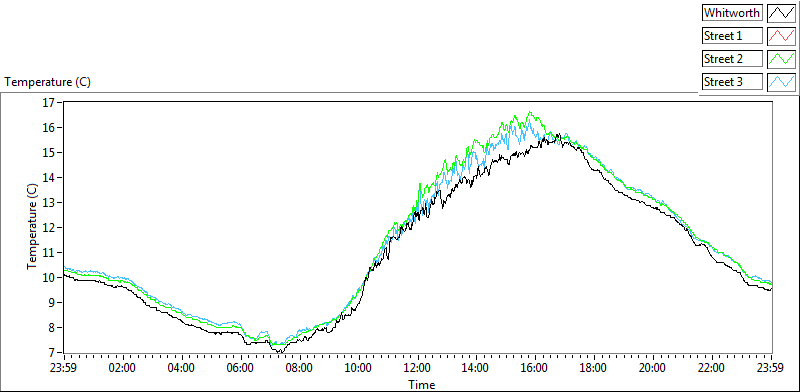Click the 9 value on the temperature axis
This screenshot has height=392, width=800.
tap(52, 303)
